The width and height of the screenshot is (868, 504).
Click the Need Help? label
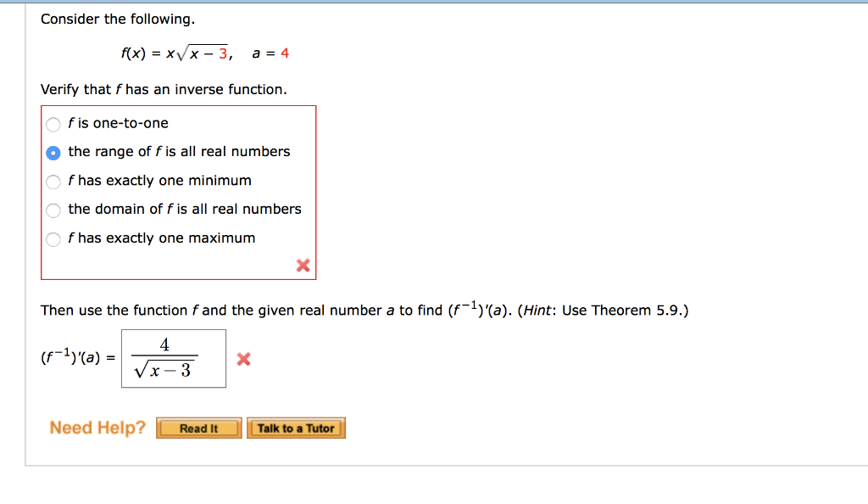pyautogui.click(x=96, y=428)
